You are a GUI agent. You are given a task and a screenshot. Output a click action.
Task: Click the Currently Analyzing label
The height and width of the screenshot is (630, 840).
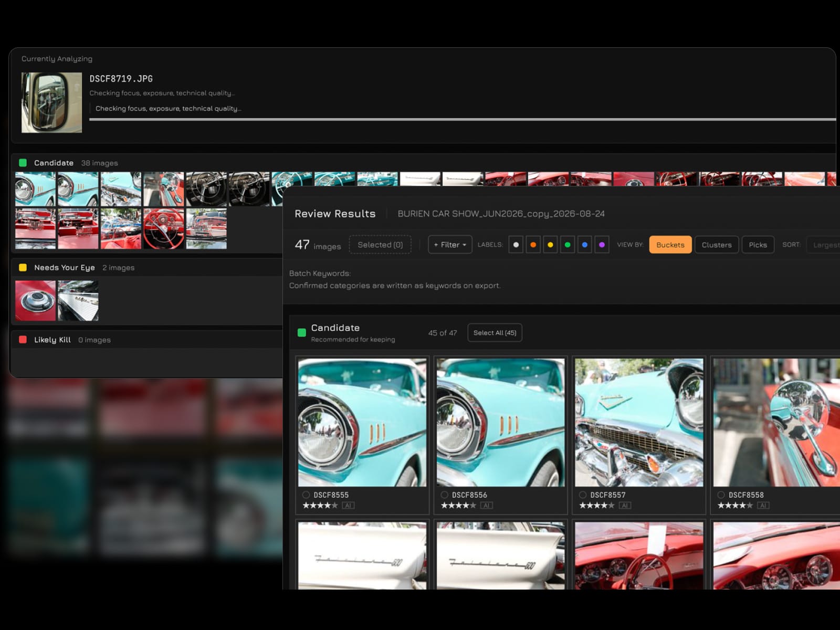pyautogui.click(x=57, y=59)
